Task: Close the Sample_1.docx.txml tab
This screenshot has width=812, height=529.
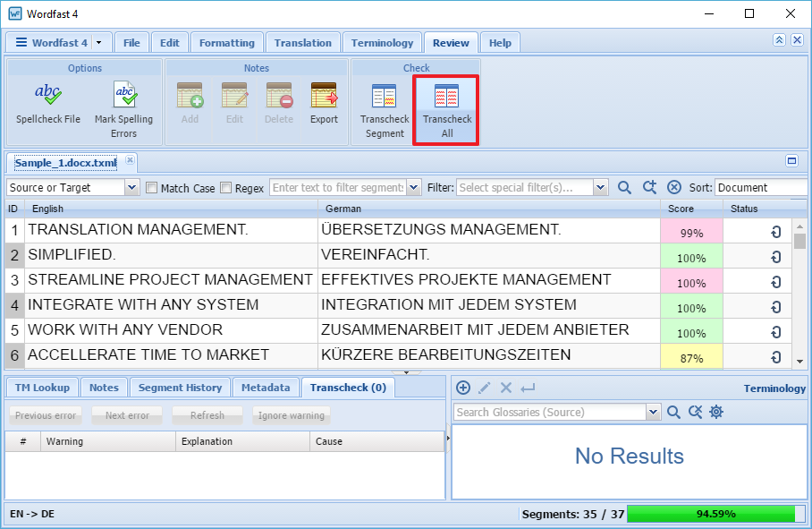Action: coord(130,160)
